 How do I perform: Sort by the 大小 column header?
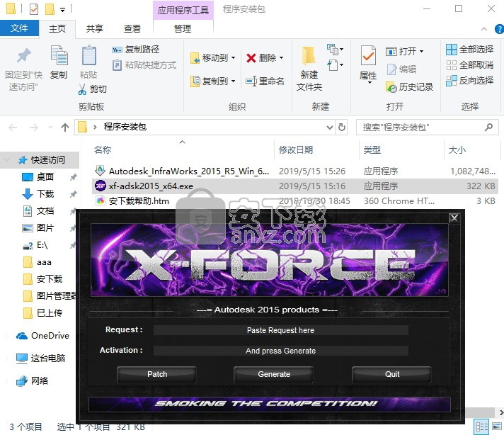pyautogui.click(x=457, y=150)
